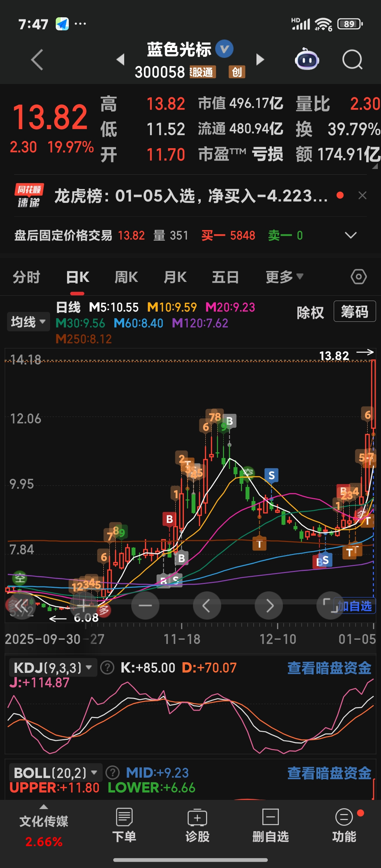
Task: Dismiss the 龙虎榜 news banner
Action: point(362,195)
